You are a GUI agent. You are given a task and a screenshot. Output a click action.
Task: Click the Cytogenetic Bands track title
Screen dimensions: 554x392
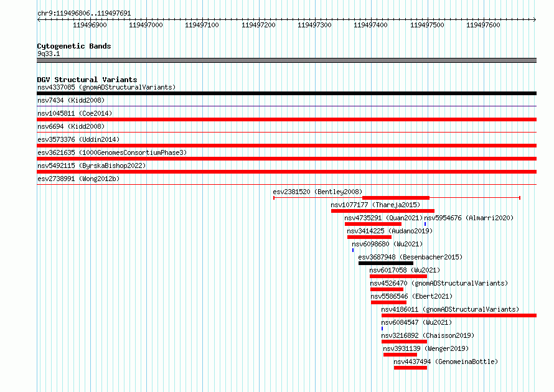click(74, 46)
